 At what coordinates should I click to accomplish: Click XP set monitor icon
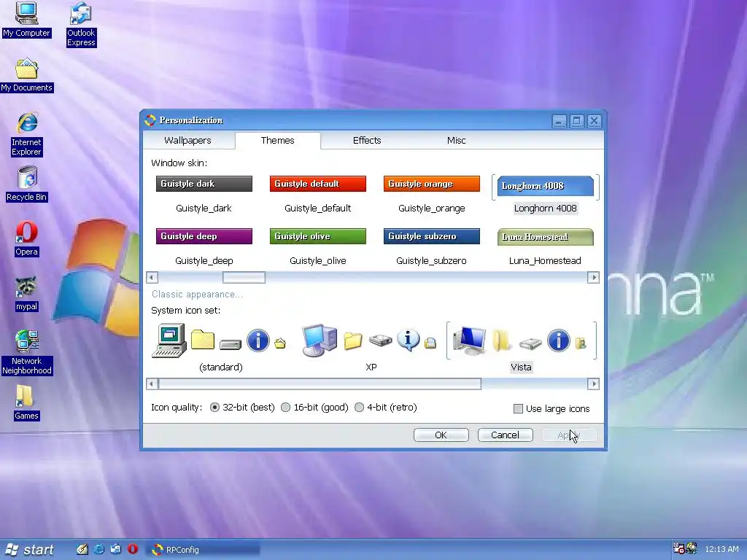point(320,340)
